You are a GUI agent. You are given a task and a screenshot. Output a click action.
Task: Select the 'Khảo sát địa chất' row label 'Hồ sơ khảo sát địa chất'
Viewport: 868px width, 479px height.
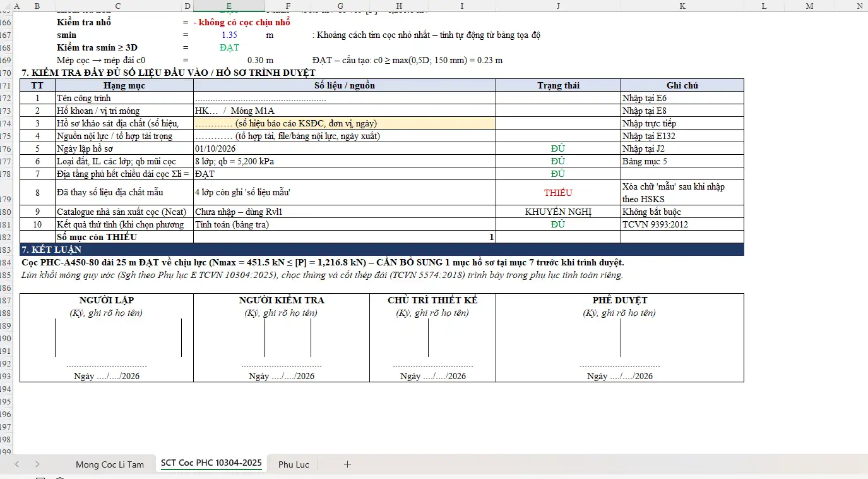pyautogui.click(x=124, y=123)
